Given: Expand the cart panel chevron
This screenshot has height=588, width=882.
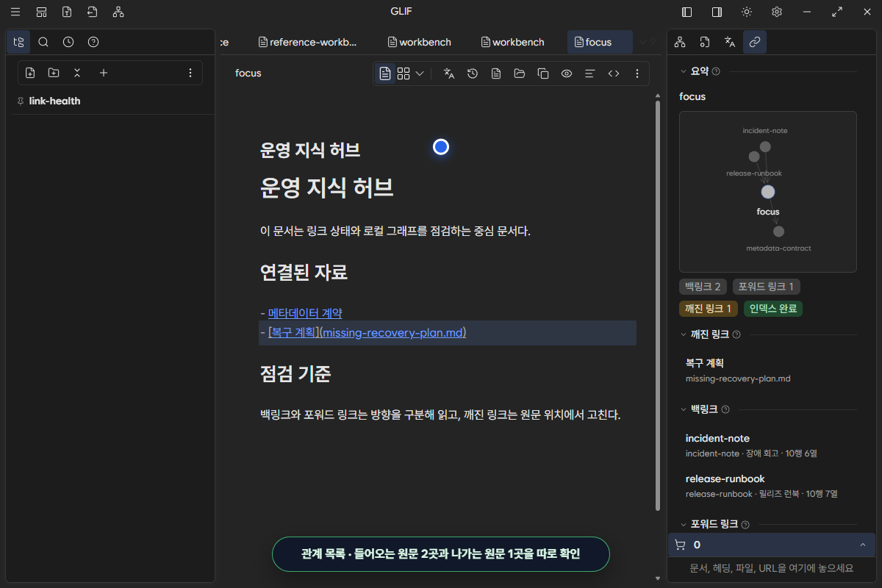Looking at the screenshot, I should (x=862, y=545).
